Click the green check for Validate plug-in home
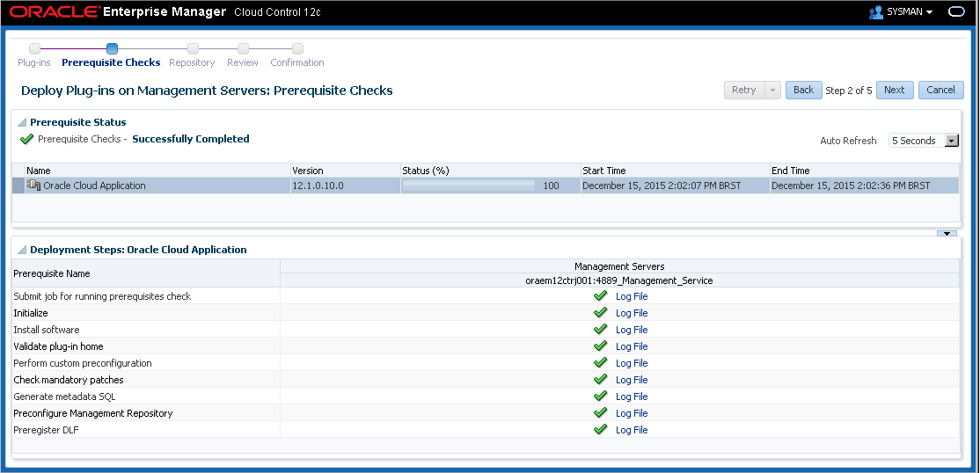 click(601, 346)
